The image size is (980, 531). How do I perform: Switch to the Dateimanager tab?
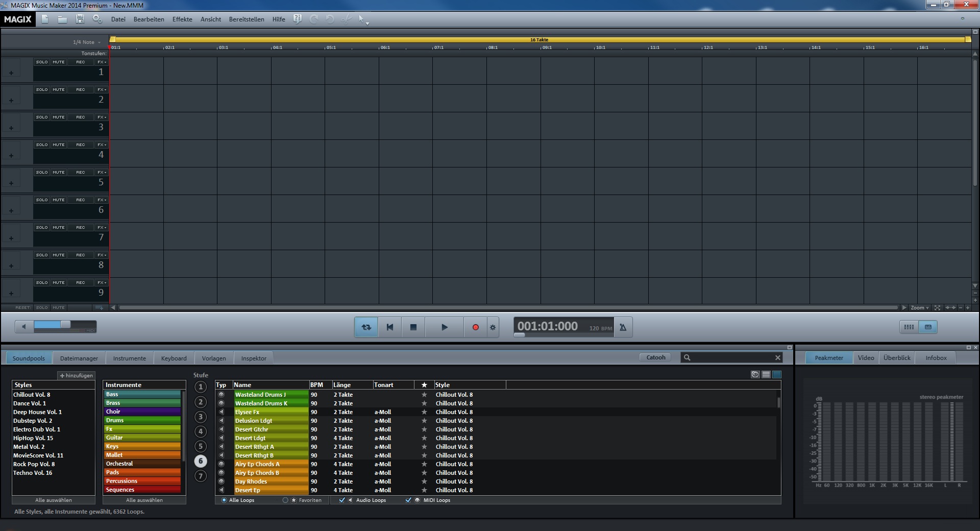coord(79,358)
